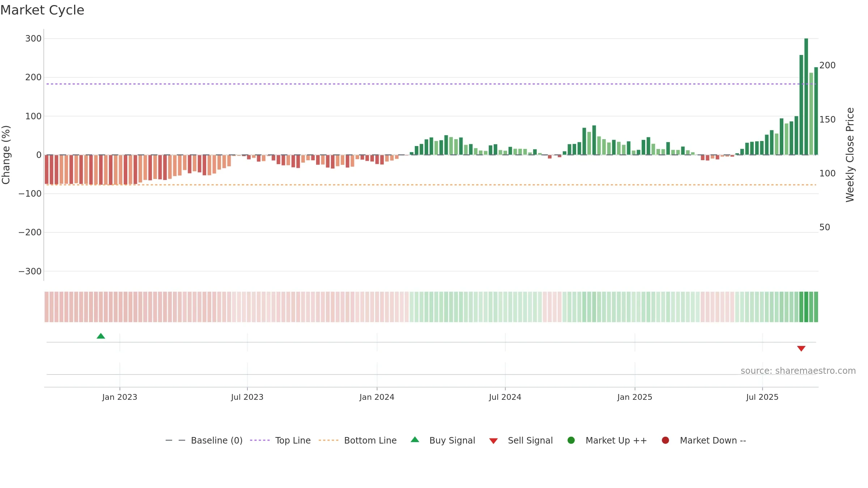The image size is (868, 488).
Task: Toggle the Market Up ++ legend entry
Action: pos(607,441)
